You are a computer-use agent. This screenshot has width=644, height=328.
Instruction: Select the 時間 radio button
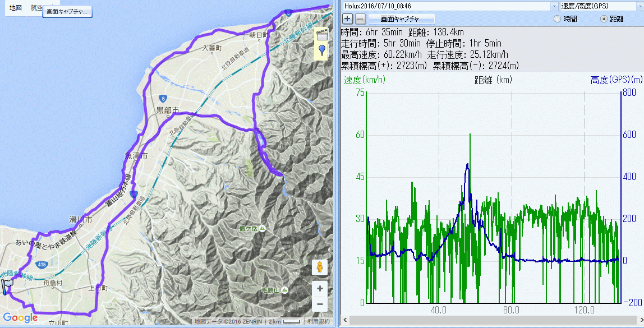557,19
